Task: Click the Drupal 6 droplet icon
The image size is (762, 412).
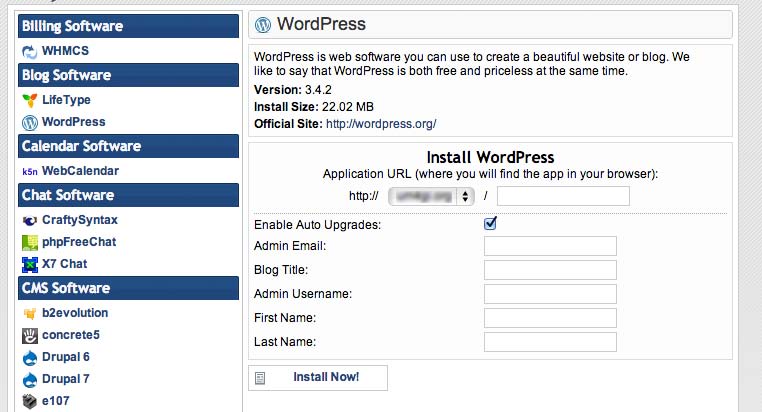Action: pos(30,358)
